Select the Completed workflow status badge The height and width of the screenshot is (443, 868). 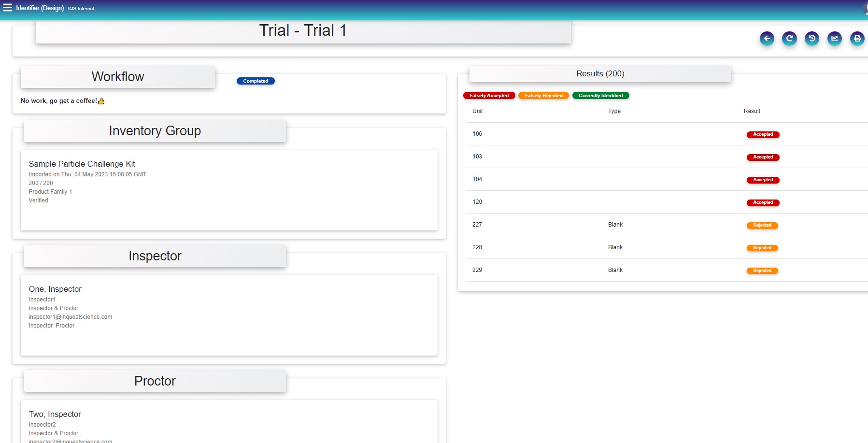(x=256, y=81)
